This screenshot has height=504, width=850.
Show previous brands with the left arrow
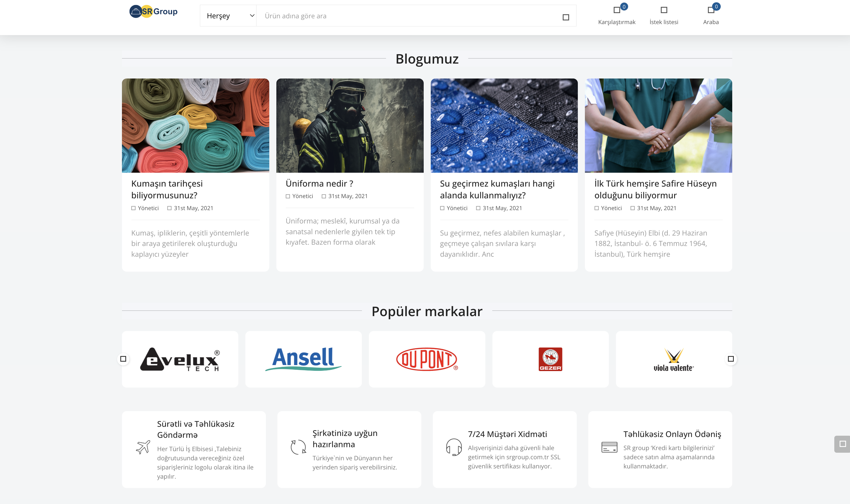click(x=123, y=359)
